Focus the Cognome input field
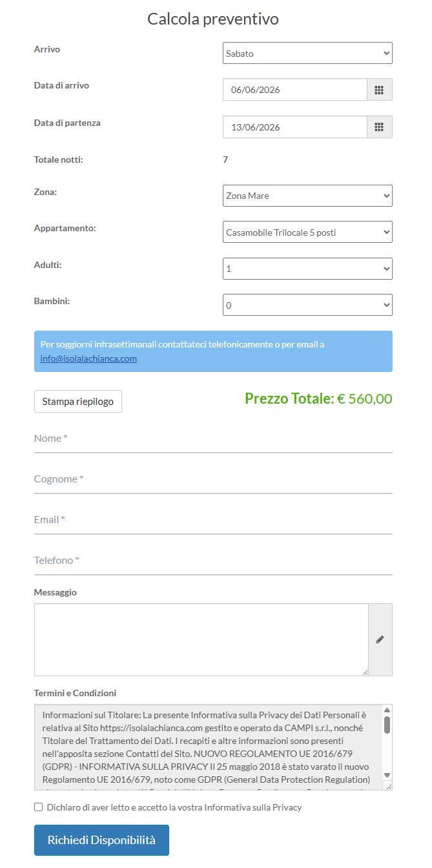This screenshot has height=868, width=432. [213, 479]
